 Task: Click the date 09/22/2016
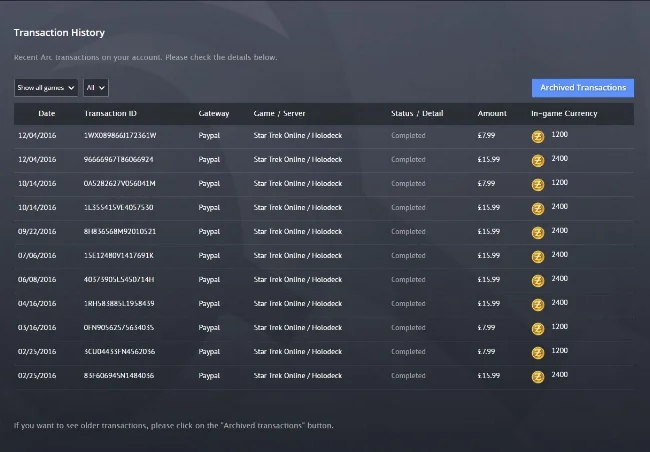pos(37,232)
